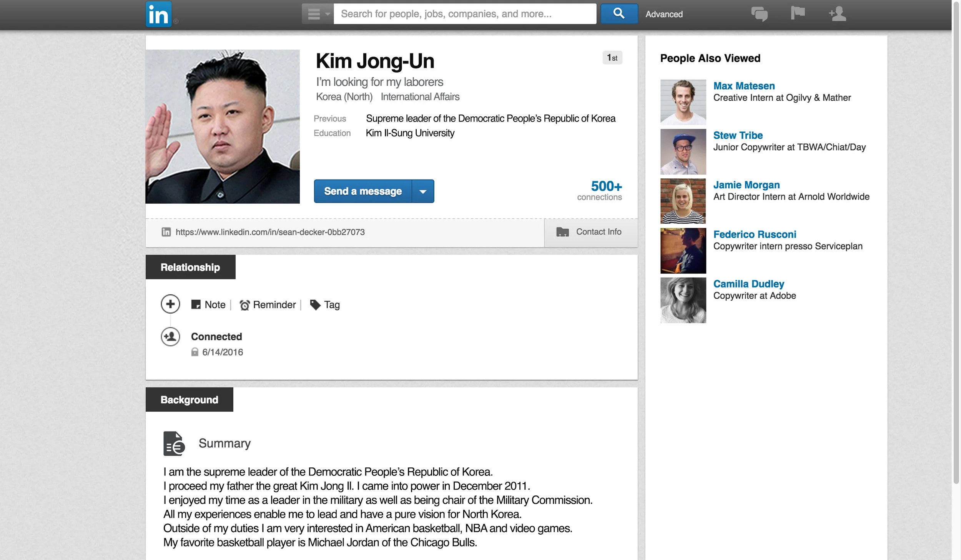
Task: Click the alarm clock Reminder icon
Action: pos(244,305)
